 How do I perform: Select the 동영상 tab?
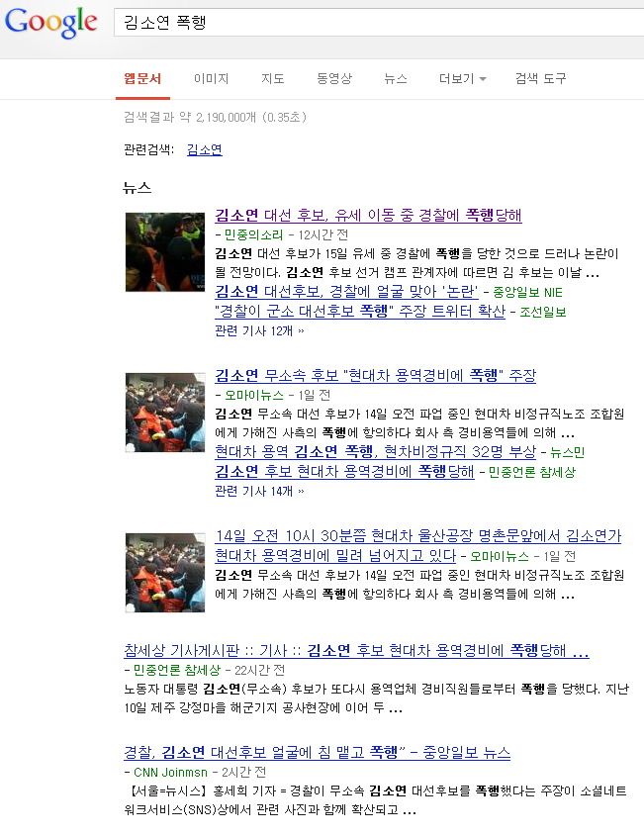coord(334,79)
